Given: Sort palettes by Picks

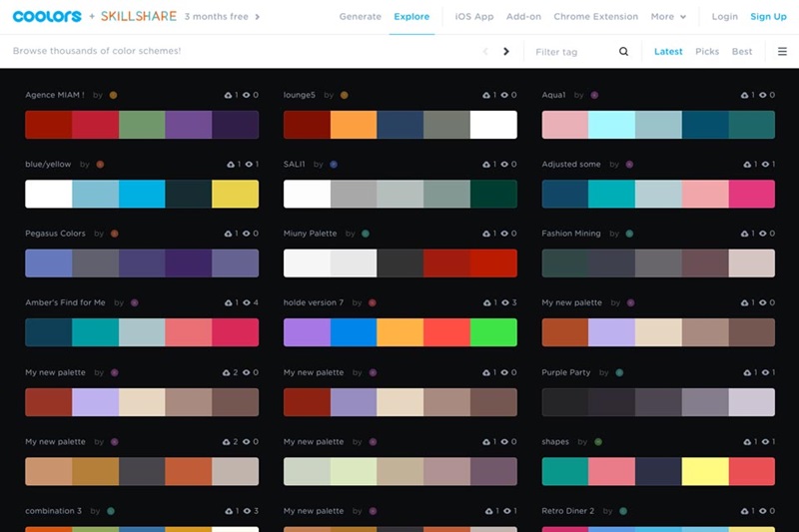Looking at the screenshot, I should [707, 52].
